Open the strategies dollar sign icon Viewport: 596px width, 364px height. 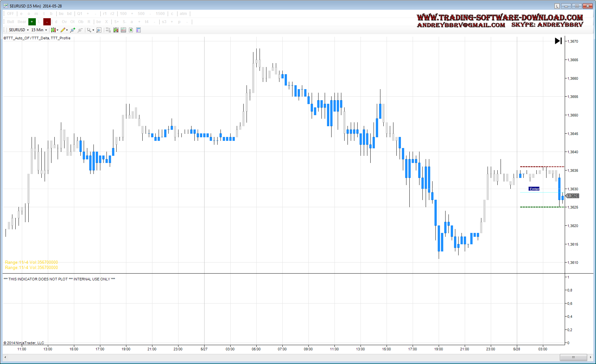pos(131,30)
